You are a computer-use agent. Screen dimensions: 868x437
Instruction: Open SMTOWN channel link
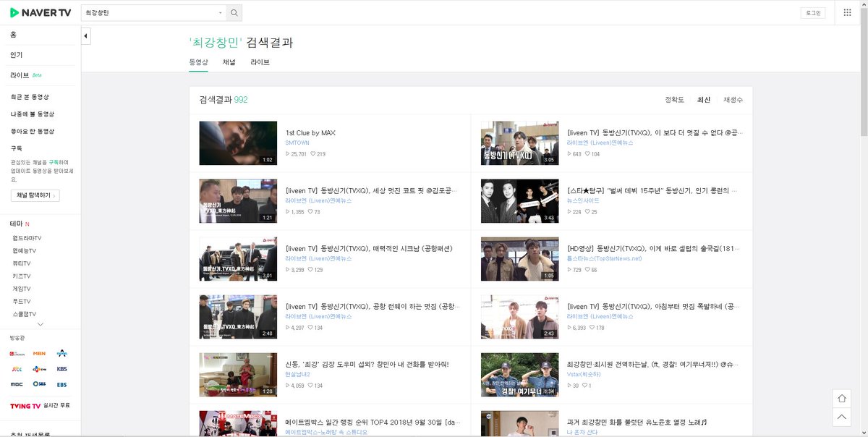(x=297, y=143)
